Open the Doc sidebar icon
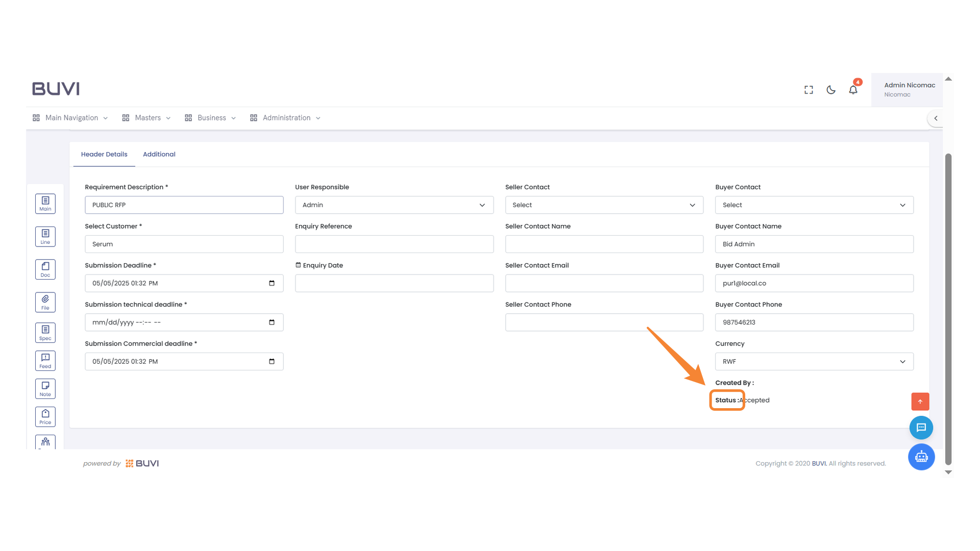Image resolution: width=980 pixels, height=551 pixels. (x=45, y=269)
